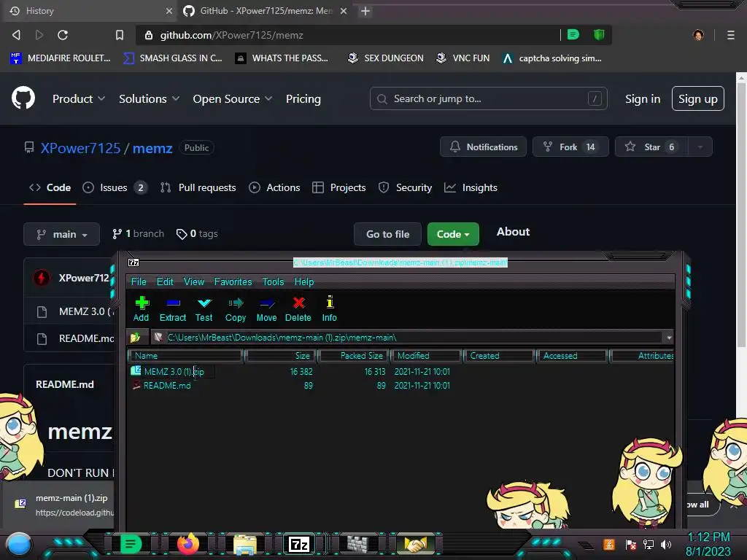
Task: Open the Favorites menu in 7-Zip
Action: pyautogui.click(x=233, y=282)
